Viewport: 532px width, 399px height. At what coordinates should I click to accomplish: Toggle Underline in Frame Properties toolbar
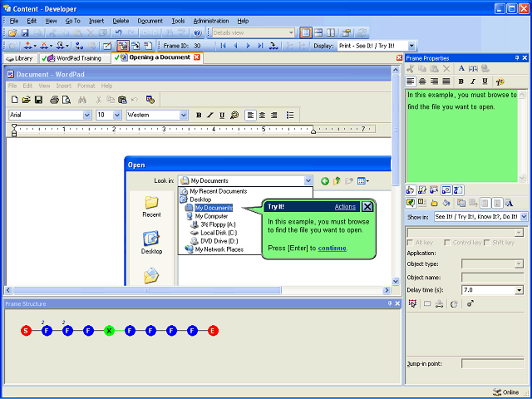click(485, 81)
